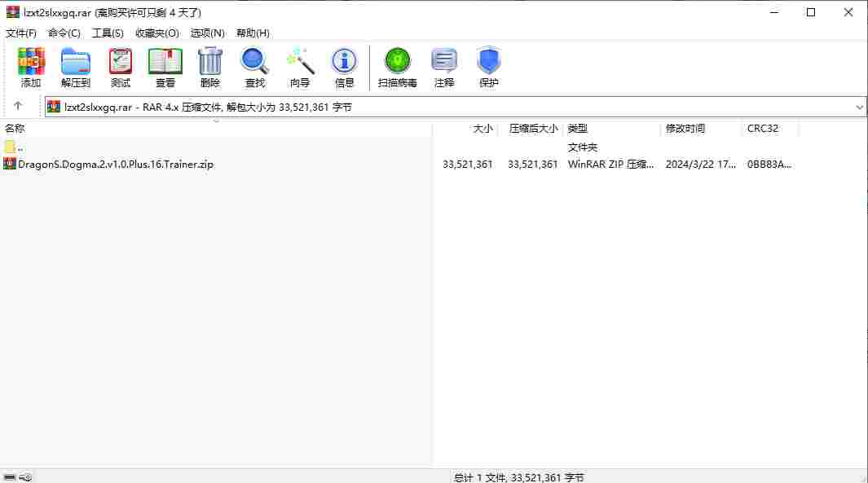Maximize the WinRAR window
868x483 pixels.
[810, 12]
